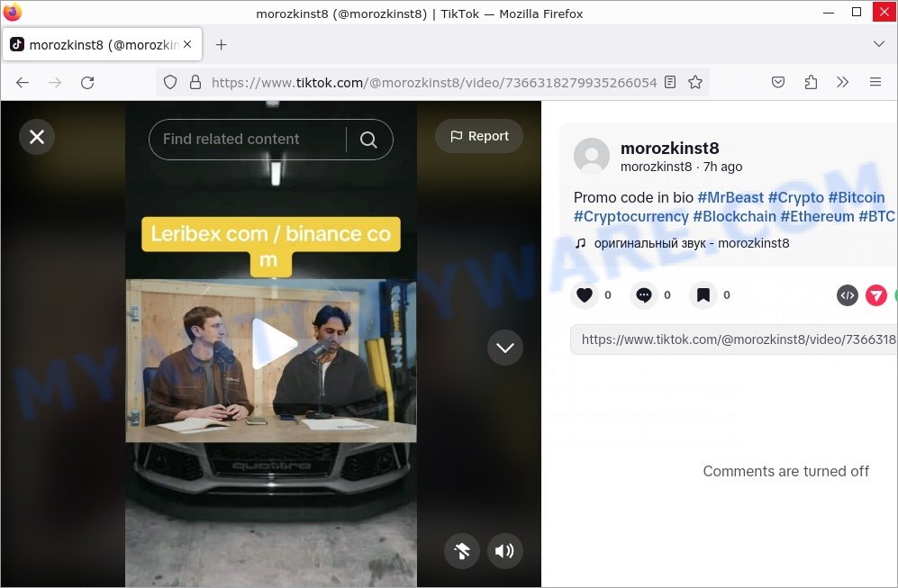This screenshot has height=588, width=898.
Task: Click the address bar URL
Action: click(x=433, y=83)
